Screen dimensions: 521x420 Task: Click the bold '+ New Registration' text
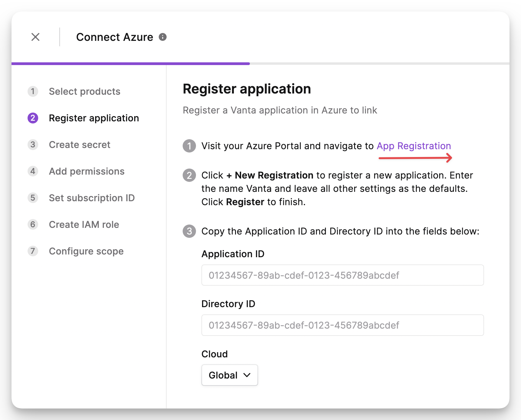[x=270, y=175]
